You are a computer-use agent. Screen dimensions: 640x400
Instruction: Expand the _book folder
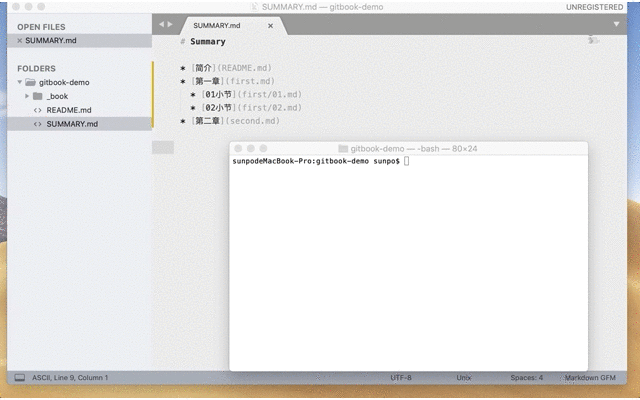28,96
